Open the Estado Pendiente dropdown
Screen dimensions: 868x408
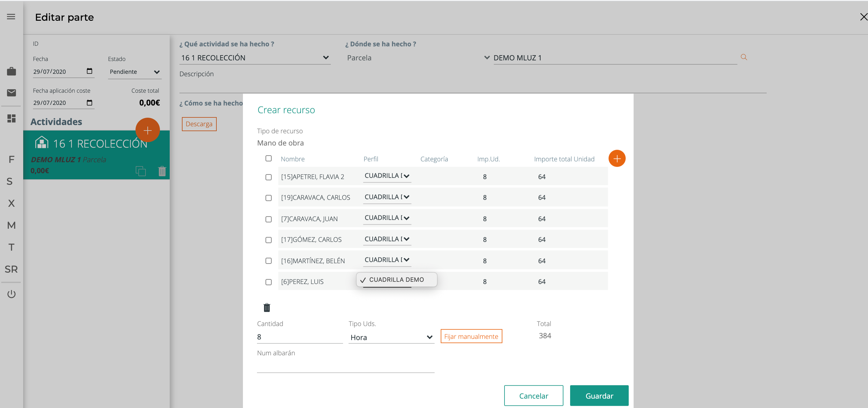point(135,72)
